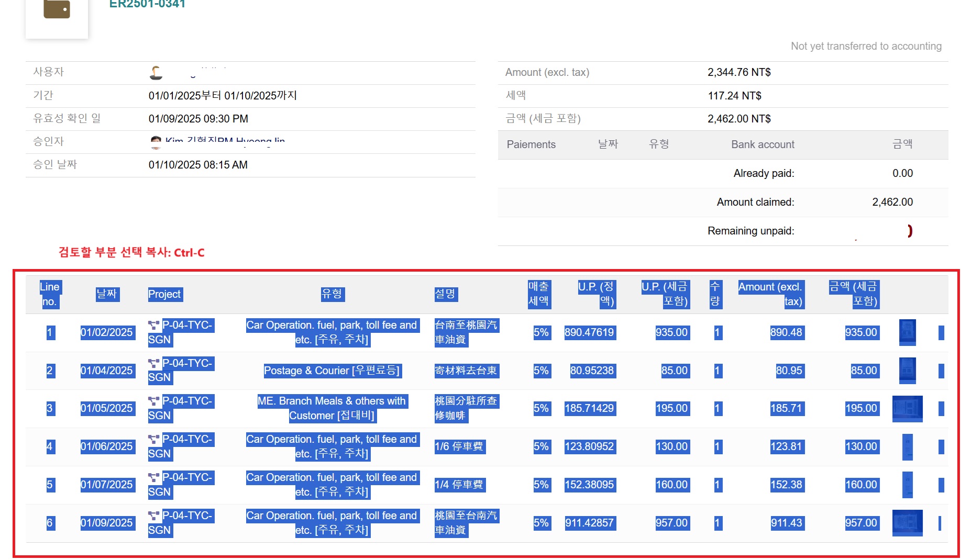Click the project icon in line 4

click(x=154, y=440)
